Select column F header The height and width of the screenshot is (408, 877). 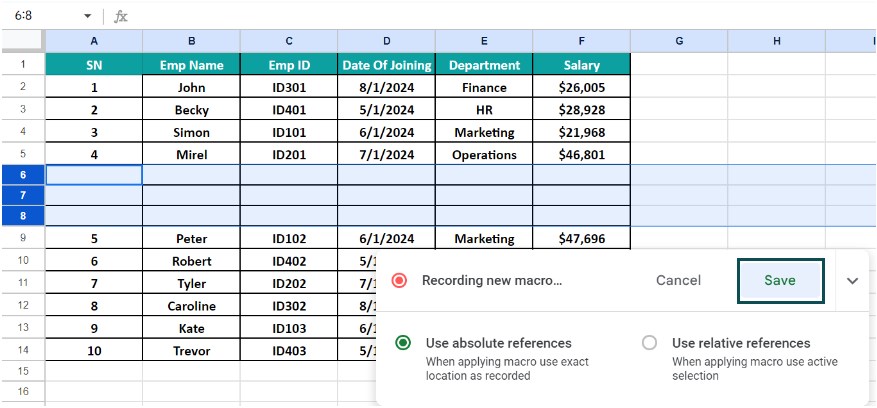582,41
